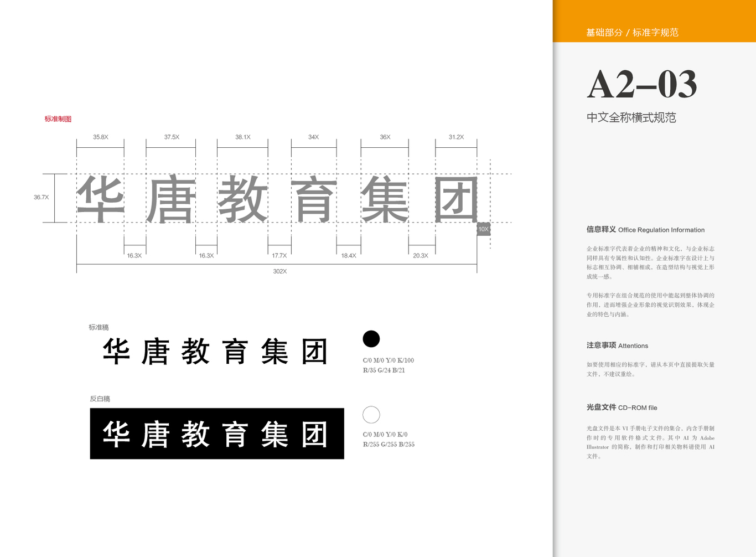Click the 标准稿 label
Screen dimensions: 756x557
coord(99,327)
